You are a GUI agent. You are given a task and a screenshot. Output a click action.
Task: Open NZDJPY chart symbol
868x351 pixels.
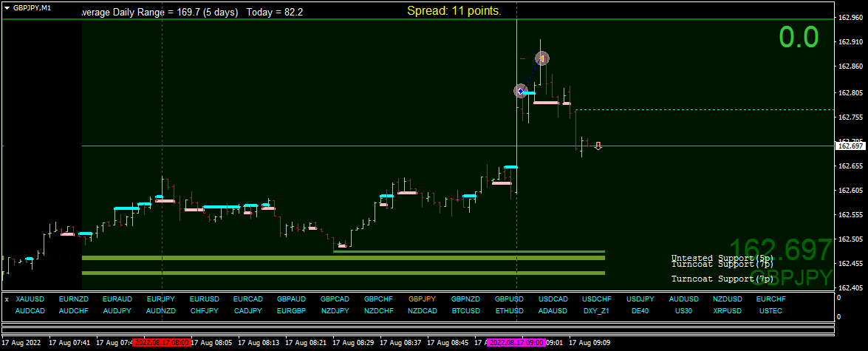coord(335,310)
